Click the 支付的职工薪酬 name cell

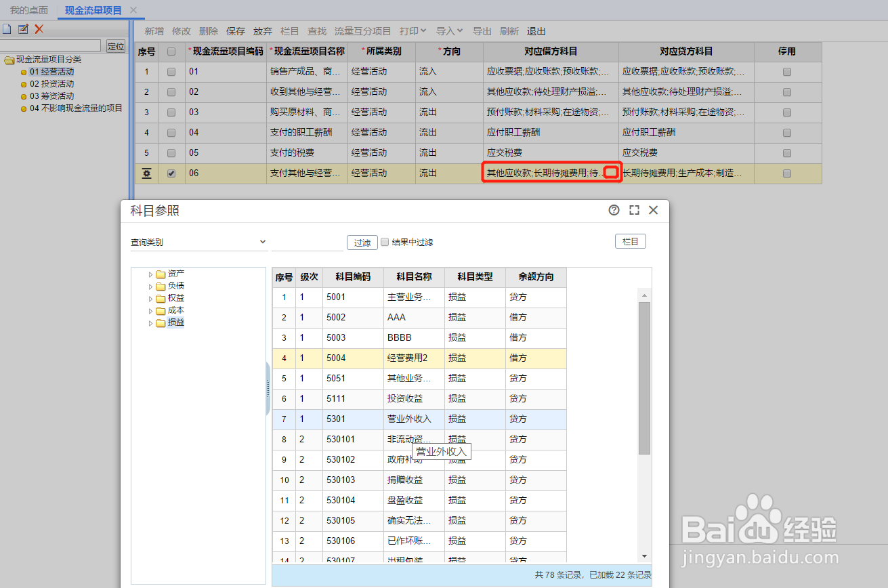pos(307,133)
